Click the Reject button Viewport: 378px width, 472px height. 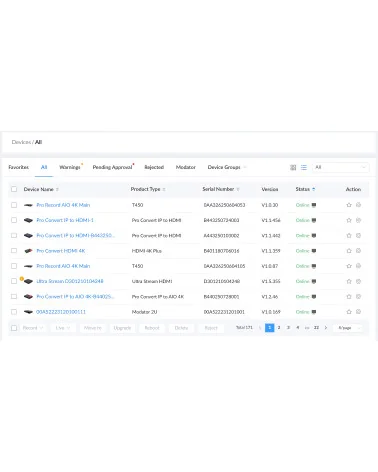point(211,328)
